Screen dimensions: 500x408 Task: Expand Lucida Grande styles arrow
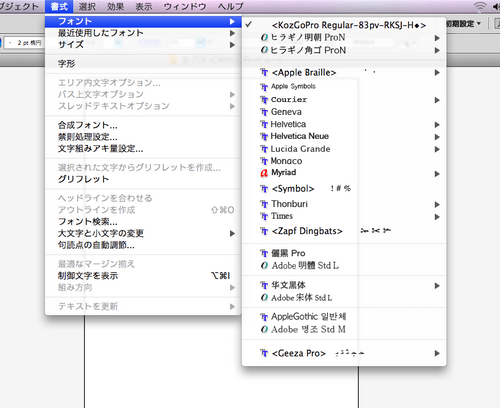coord(437,149)
